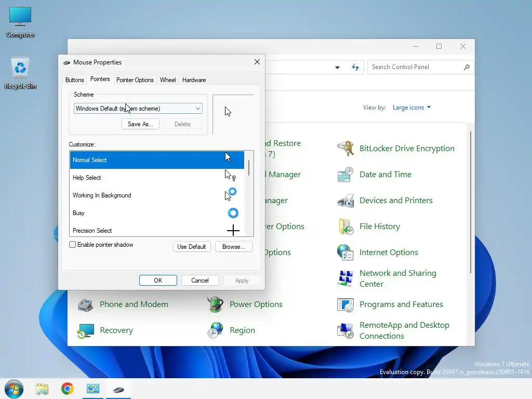Click Cancel in Mouse Properties
The width and height of the screenshot is (532, 399).
click(x=200, y=280)
